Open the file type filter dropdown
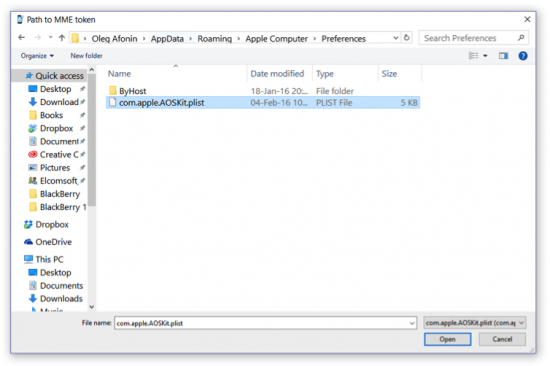 [x=475, y=322]
